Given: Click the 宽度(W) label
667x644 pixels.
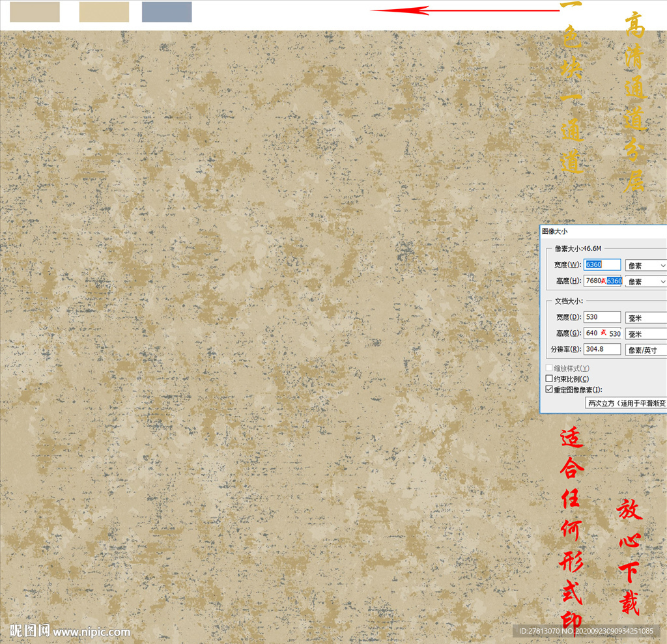Looking at the screenshot, I should [568, 264].
